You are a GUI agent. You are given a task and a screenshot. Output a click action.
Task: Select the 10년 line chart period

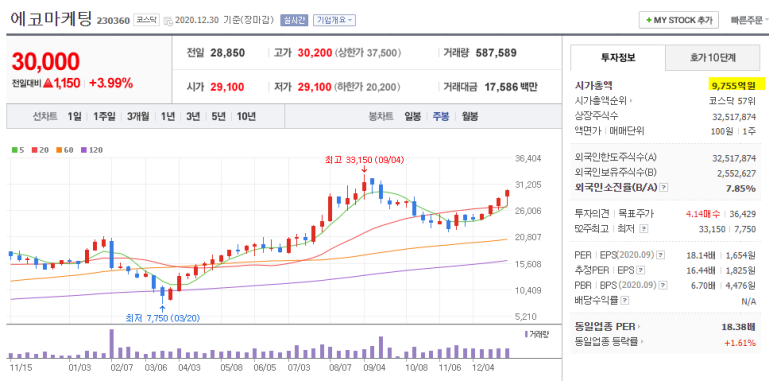pos(246,117)
